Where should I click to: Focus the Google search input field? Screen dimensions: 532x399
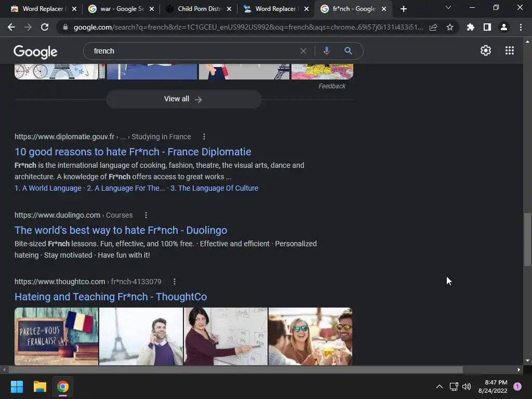point(193,51)
